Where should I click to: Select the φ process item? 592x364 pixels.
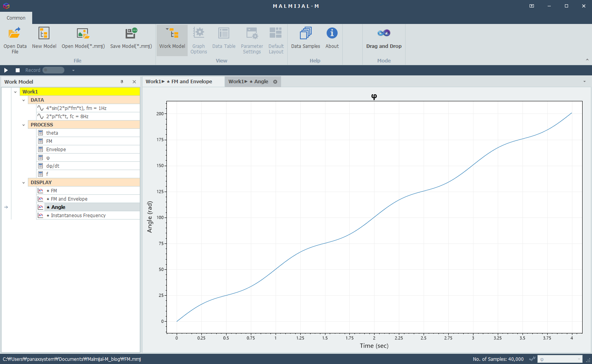point(88,157)
